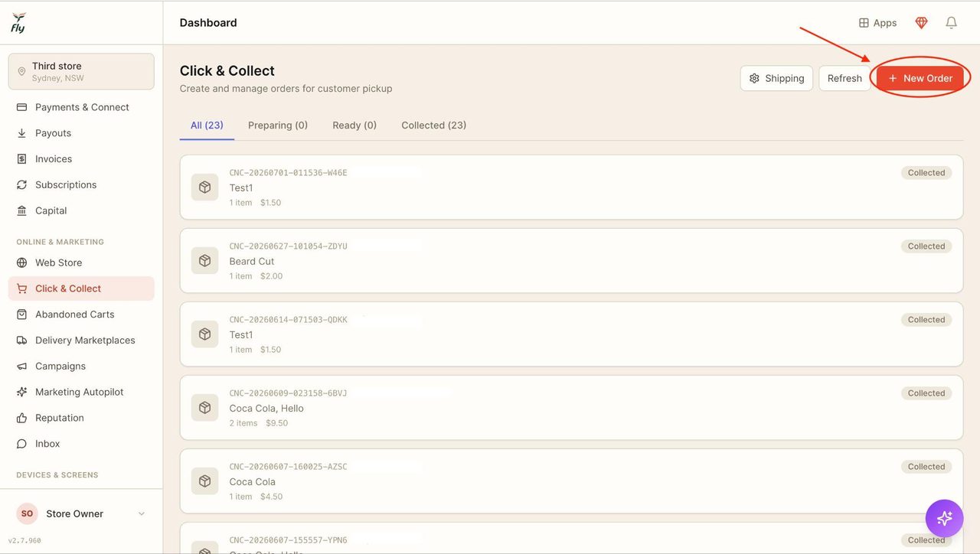Go to Delivery Marketplaces
This screenshot has width=980, height=554.
tap(81, 341)
